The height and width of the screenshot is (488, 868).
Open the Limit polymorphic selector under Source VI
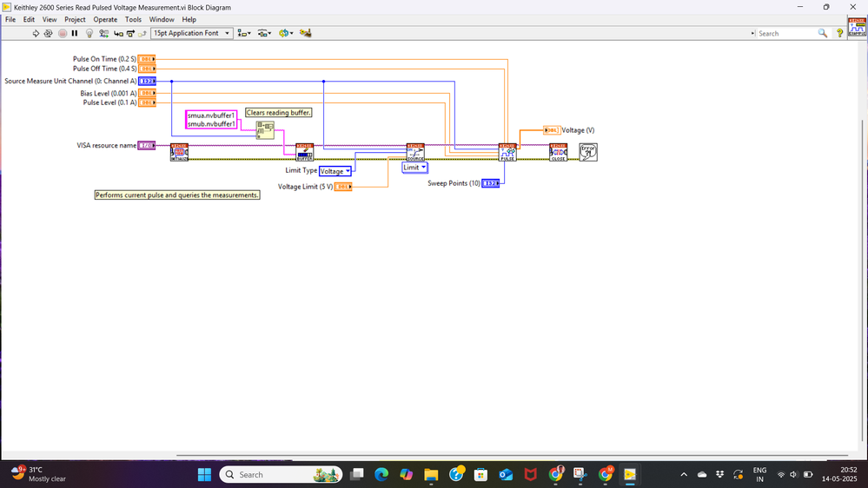pos(414,168)
